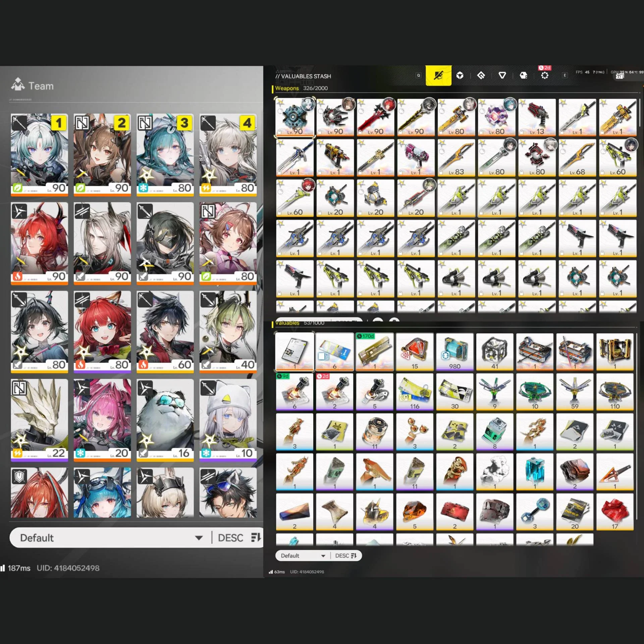Screen dimensions: 644x644
Task: Select the team slot 2 character card
Action: coord(102,155)
